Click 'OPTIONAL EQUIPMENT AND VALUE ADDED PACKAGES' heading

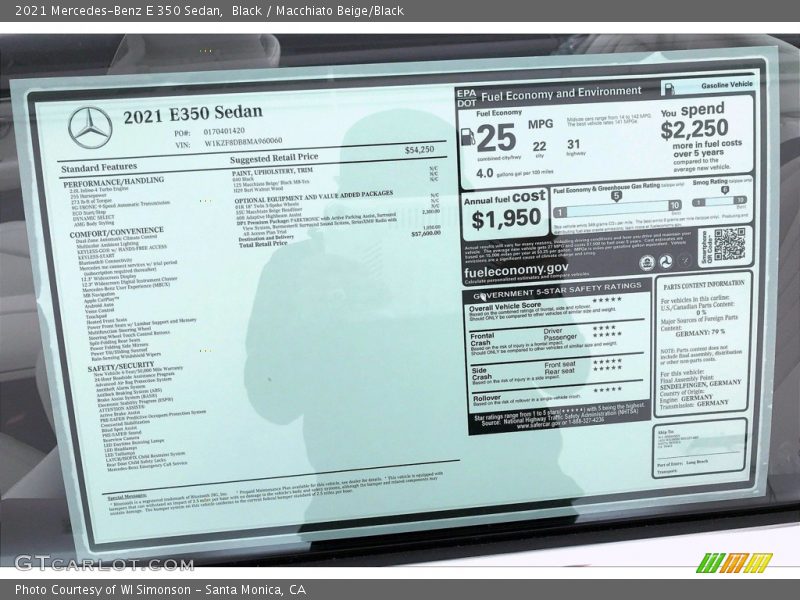pyautogui.click(x=314, y=196)
